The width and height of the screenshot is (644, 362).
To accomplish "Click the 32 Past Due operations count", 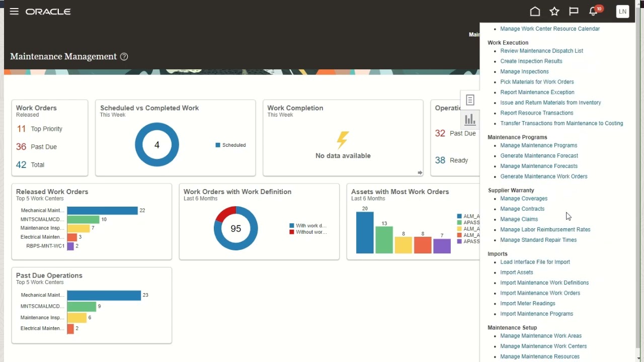I will point(455,133).
